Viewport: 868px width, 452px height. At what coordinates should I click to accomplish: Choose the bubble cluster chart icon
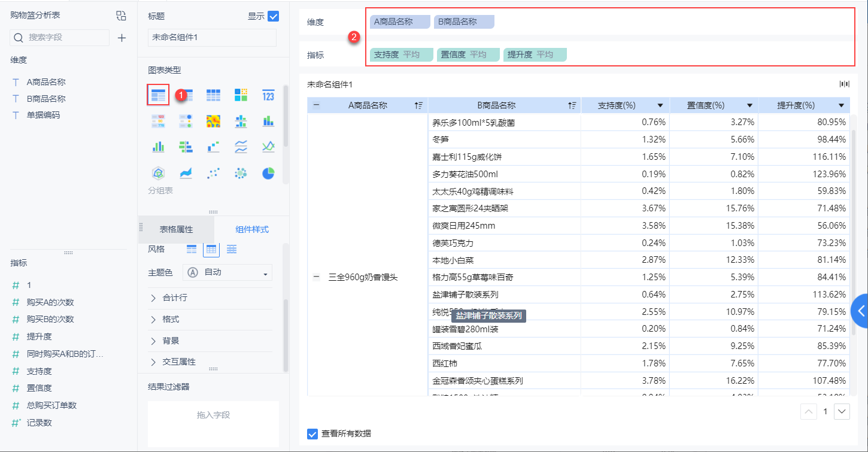[241, 174]
